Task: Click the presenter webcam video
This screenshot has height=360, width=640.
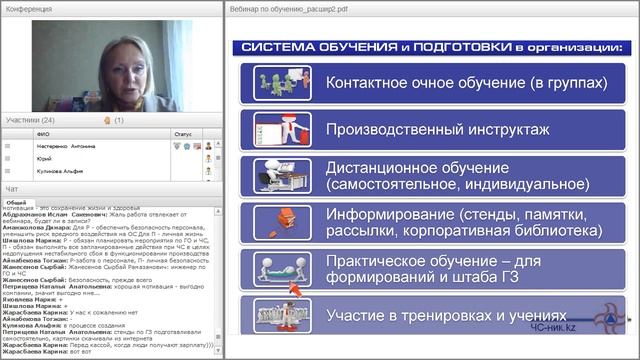Action: 112,66
